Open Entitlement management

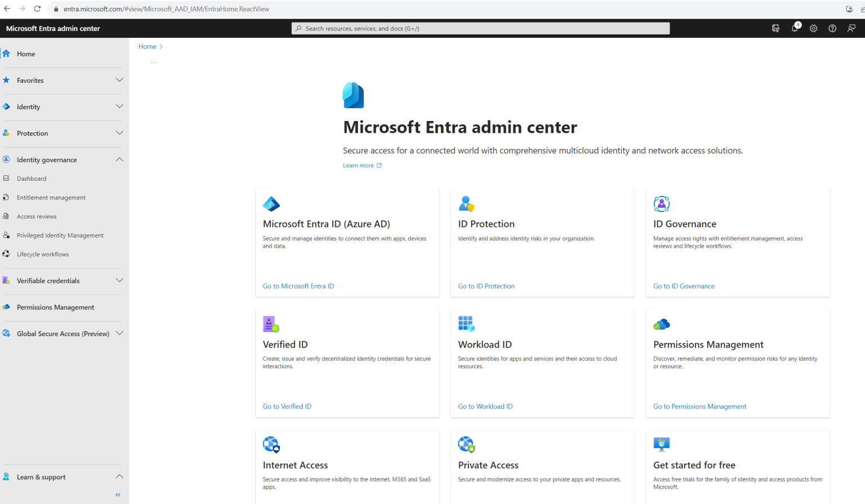coord(50,197)
